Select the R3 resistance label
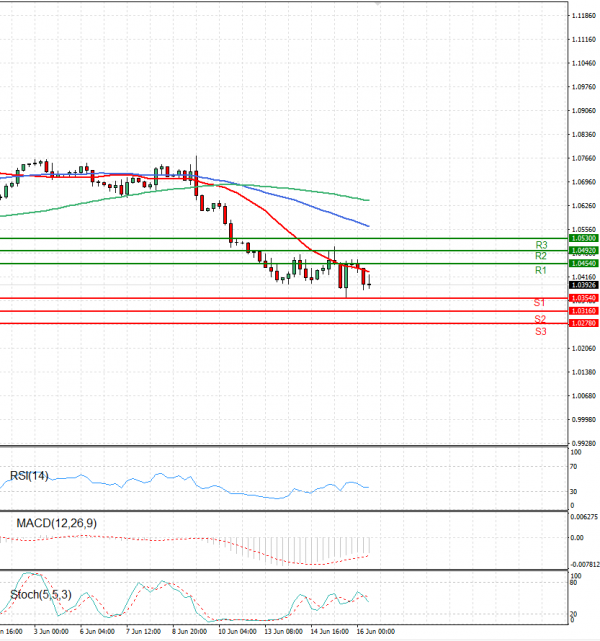This screenshot has height=641, width=600. (x=541, y=245)
